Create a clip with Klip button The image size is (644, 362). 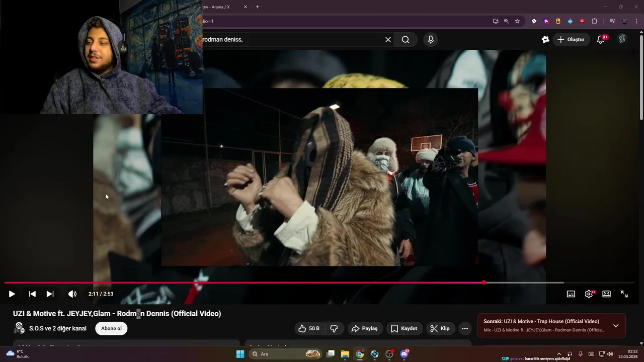click(x=440, y=328)
